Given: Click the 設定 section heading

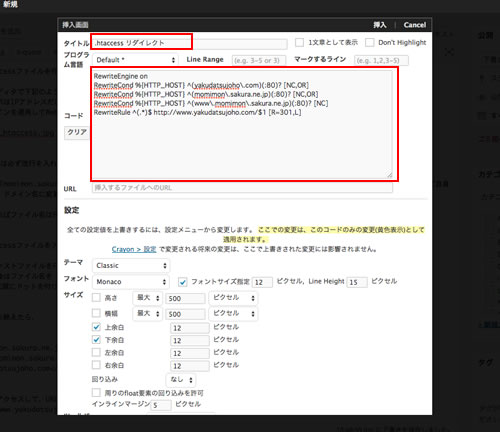Looking at the screenshot, I should point(71,210).
